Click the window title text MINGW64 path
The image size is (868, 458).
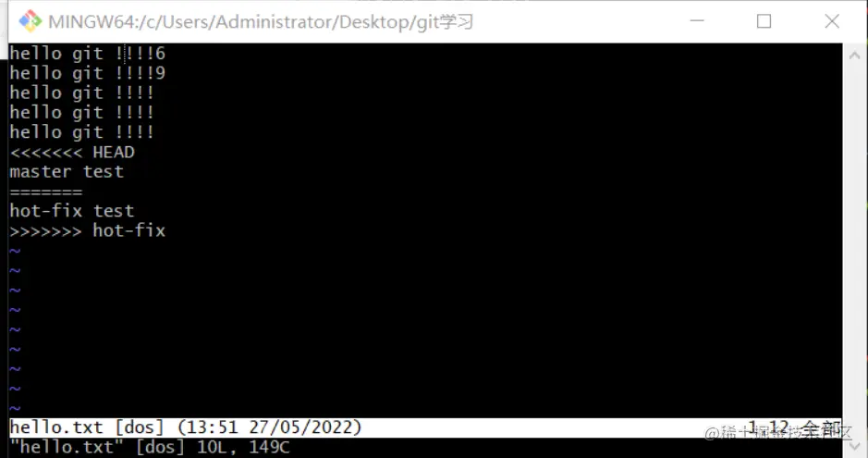click(x=261, y=22)
